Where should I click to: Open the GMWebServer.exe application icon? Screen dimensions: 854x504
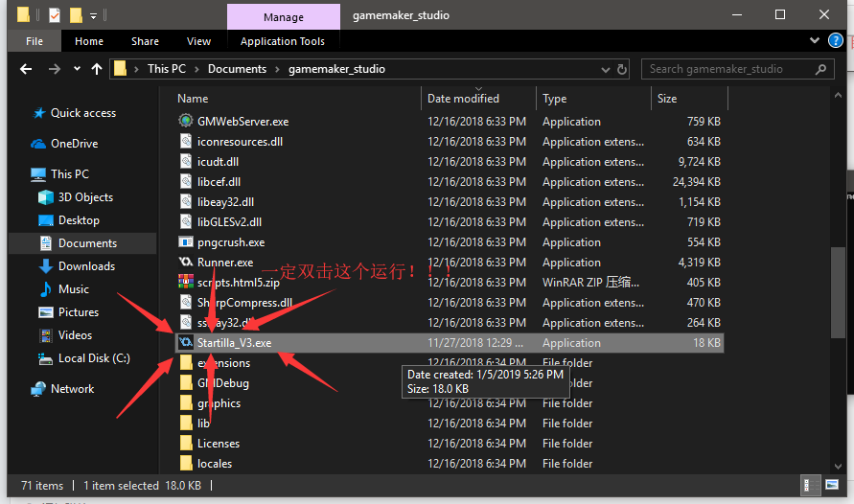point(186,121)
